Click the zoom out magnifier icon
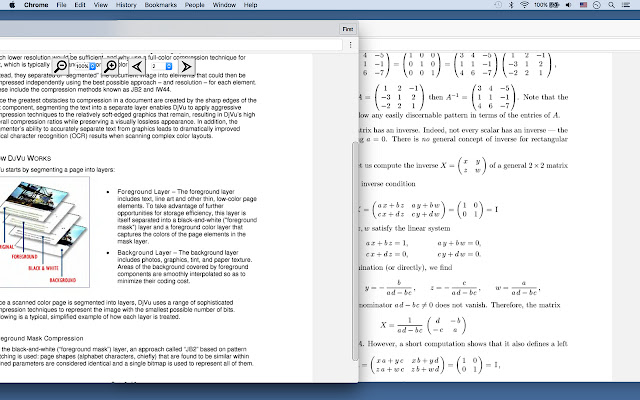Image resolution: width=640 pixels, height=400 pixels. click(x=60, y=66)
